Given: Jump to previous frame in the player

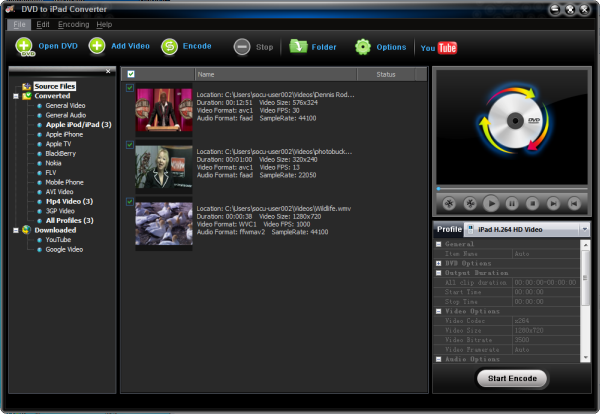Looking at the screenshot, I should tap(574, 204).
